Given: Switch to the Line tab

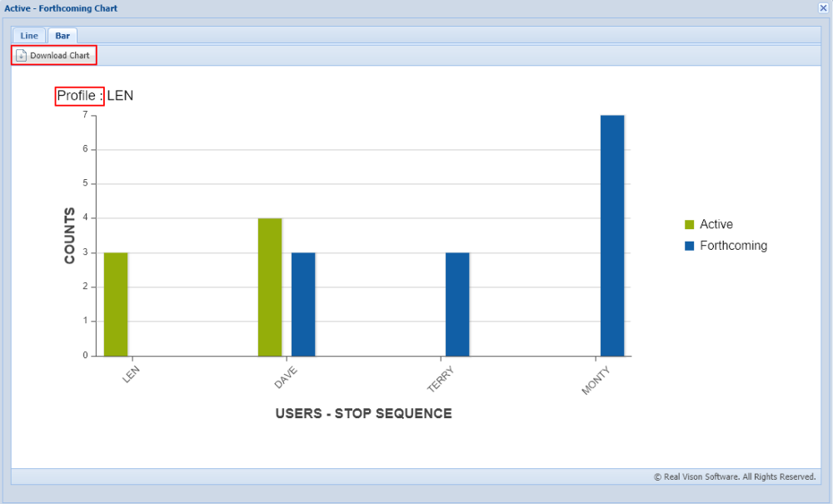Looking at the screenshot, I should [29, 36].
